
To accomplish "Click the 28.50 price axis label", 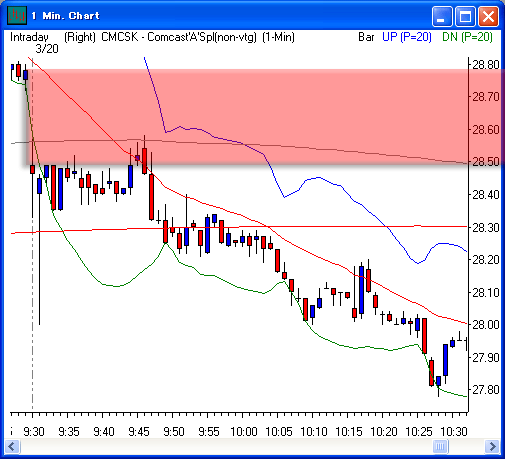I will [x=486, y=162].
